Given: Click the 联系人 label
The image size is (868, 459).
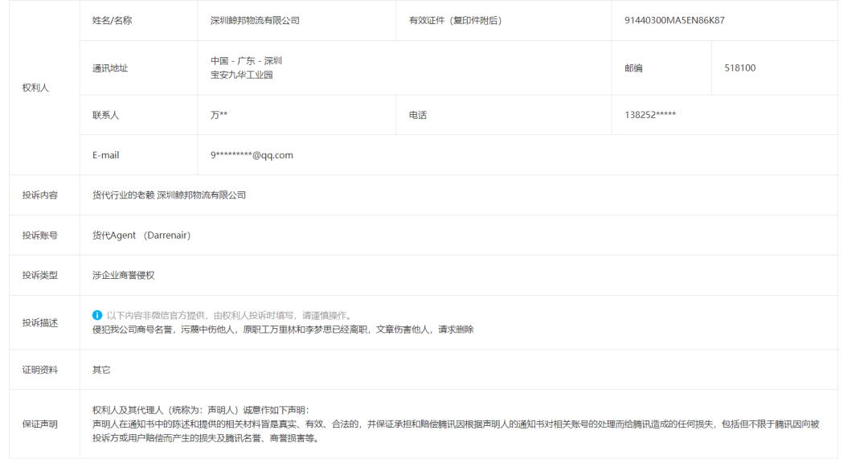Looking at the screenshot, I should coord(105,115).
